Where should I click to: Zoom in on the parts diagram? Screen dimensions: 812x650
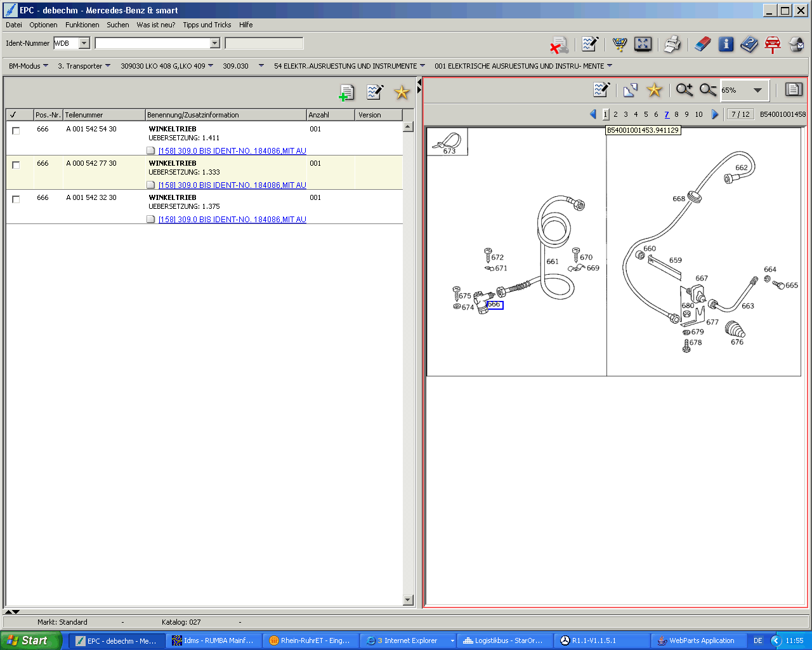tap(684, 90)
